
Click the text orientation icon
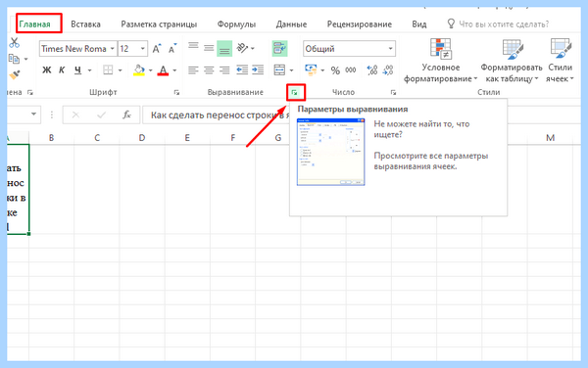(242, 48)
